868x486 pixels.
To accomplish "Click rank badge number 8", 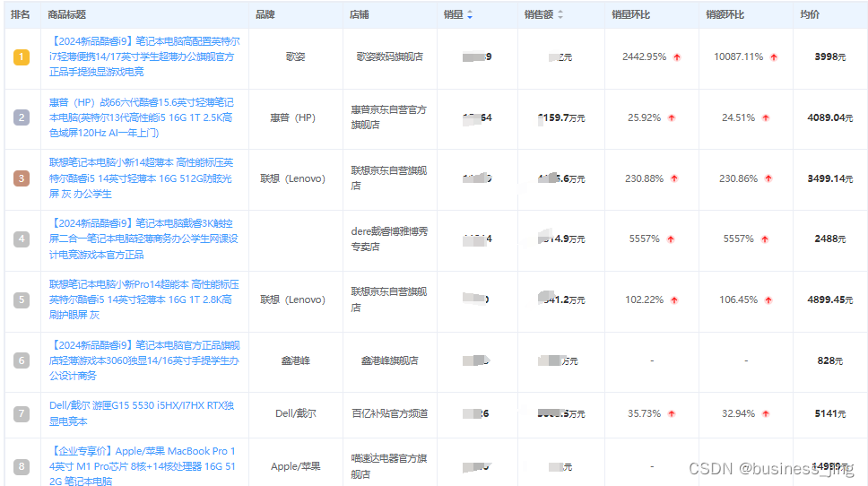I will click(22, 466).
